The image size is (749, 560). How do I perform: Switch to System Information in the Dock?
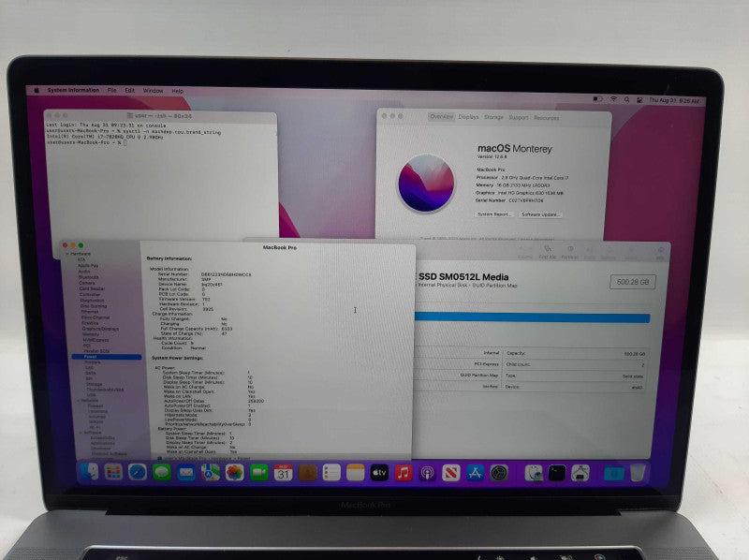pyautogui.click(x=580, y=473)
